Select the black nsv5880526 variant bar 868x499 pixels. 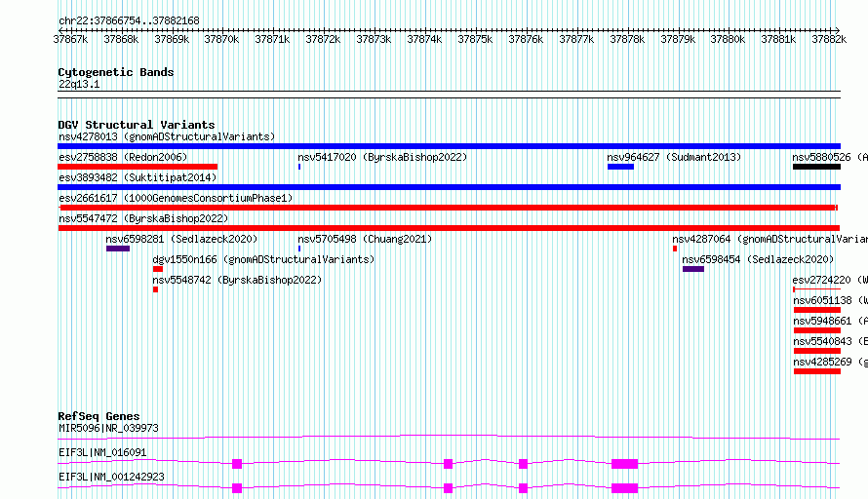816,167
